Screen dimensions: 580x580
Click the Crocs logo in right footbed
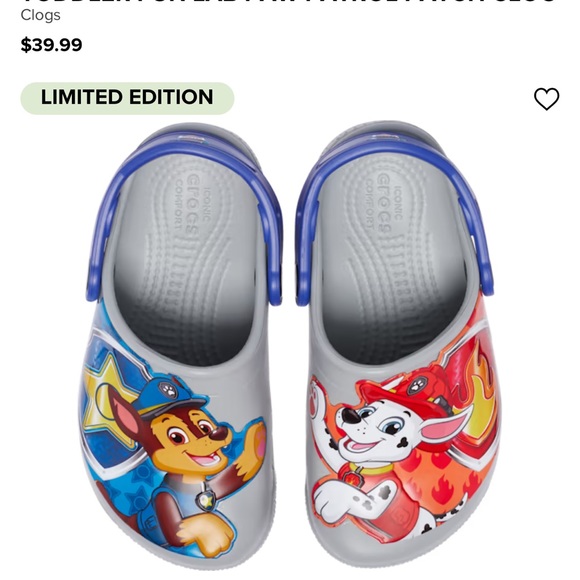click(385, 203)
